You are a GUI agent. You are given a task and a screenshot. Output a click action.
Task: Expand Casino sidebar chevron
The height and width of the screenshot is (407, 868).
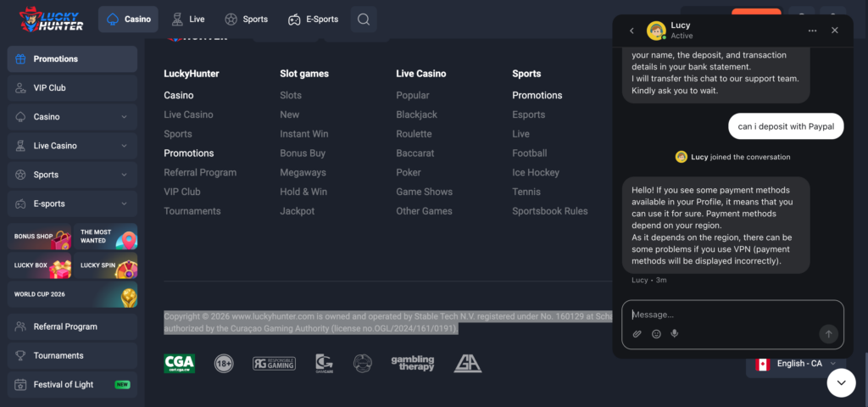tap(124, 117)
